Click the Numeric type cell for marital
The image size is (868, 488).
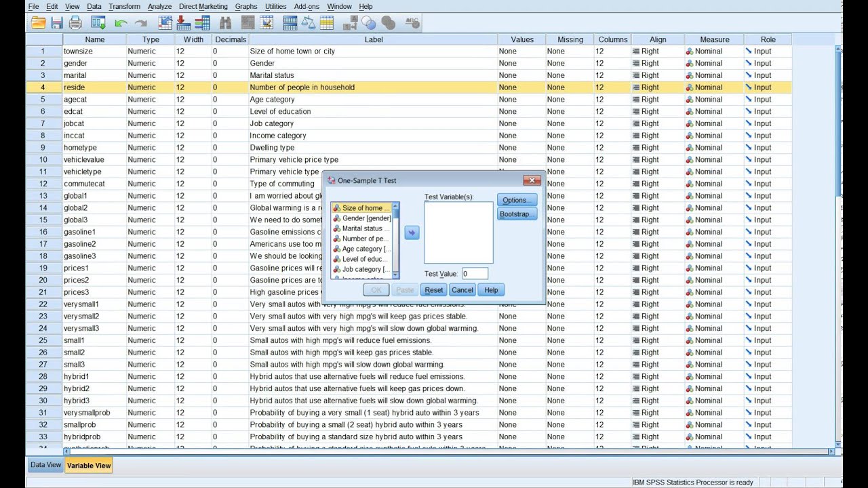click(x=151, y=75)
